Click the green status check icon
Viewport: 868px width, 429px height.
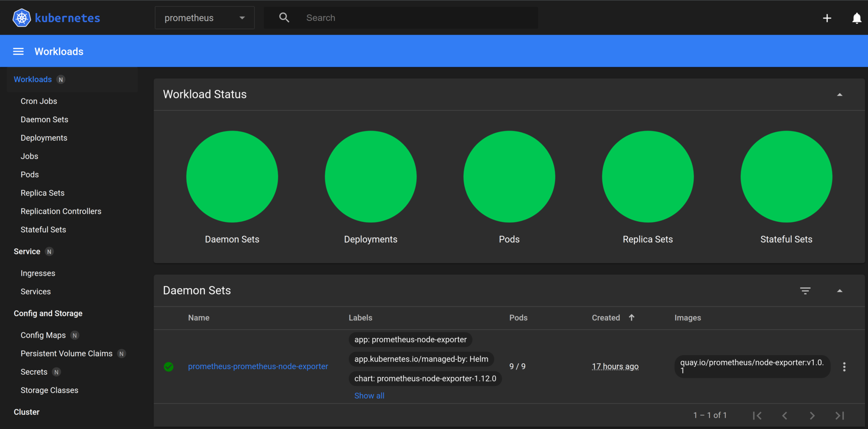(169, 367)
